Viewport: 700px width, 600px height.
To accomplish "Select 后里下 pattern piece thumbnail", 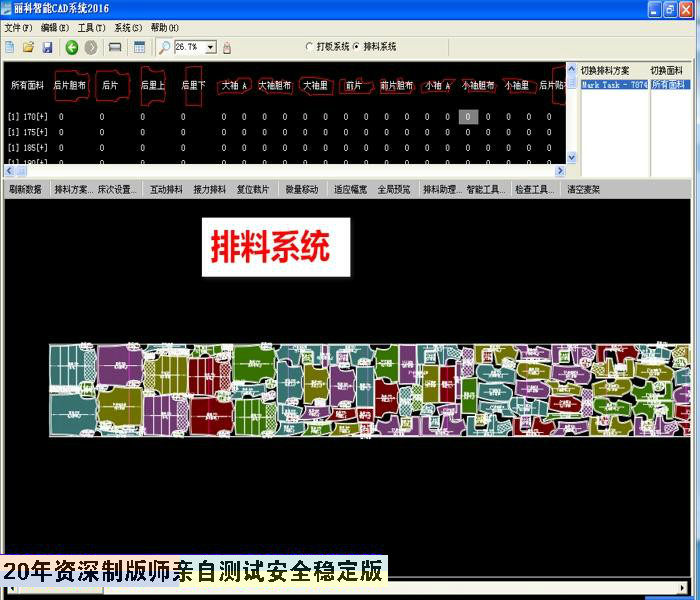I will (x=193, y=85).
